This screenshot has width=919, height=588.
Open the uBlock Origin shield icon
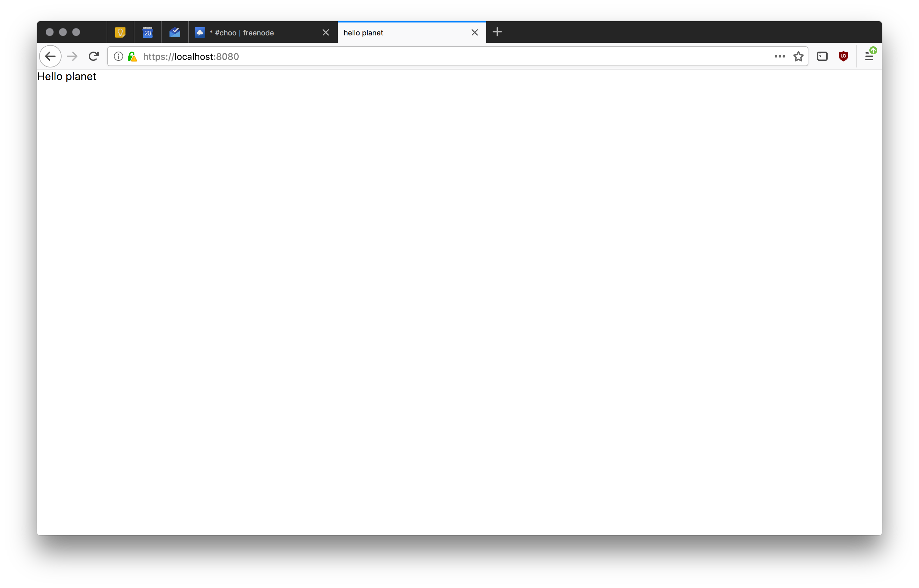coord(843,57)
